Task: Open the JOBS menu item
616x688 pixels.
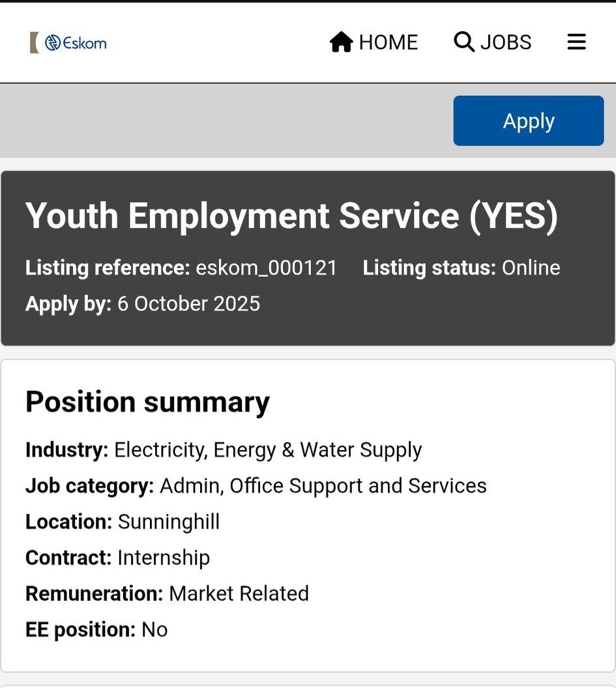Action: click(x=492, y=42)
